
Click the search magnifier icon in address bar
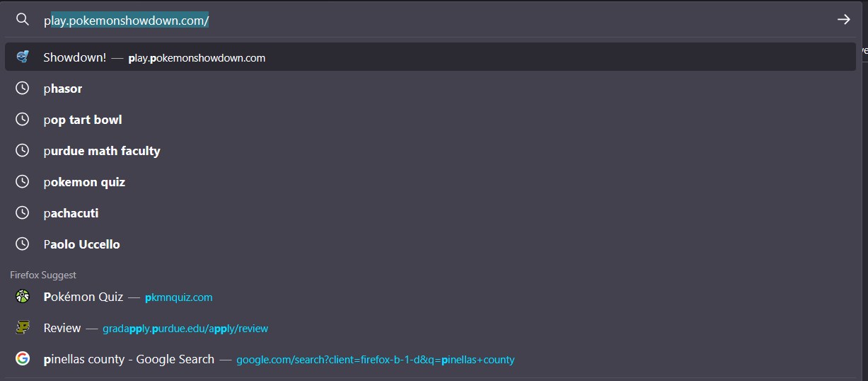(23, 19)
